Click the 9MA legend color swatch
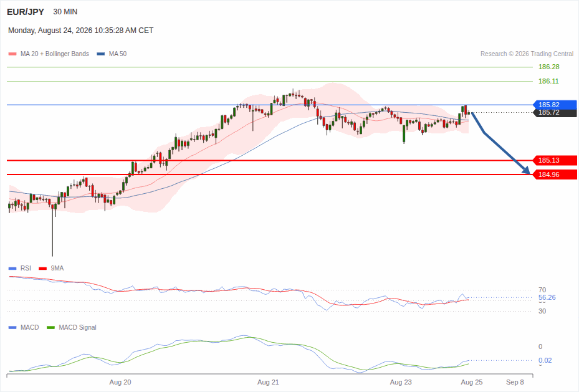 pyautogui.click(x=42, y=269)
